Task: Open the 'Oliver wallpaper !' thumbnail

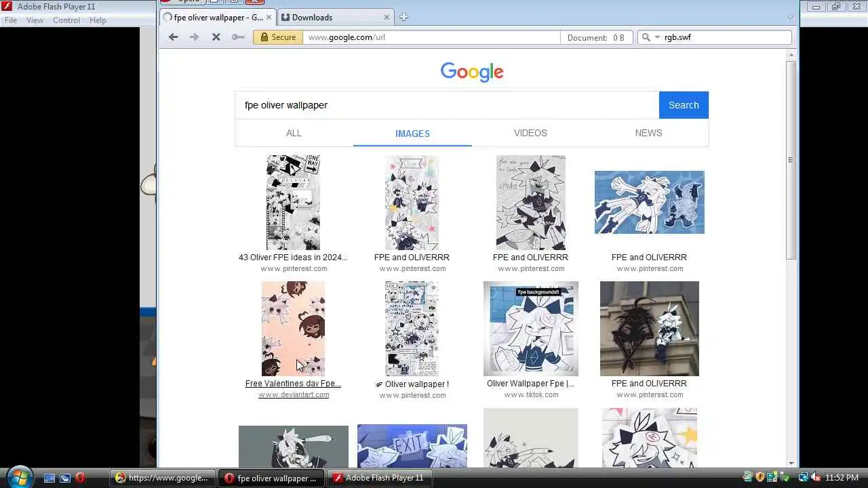Action: 412,329
